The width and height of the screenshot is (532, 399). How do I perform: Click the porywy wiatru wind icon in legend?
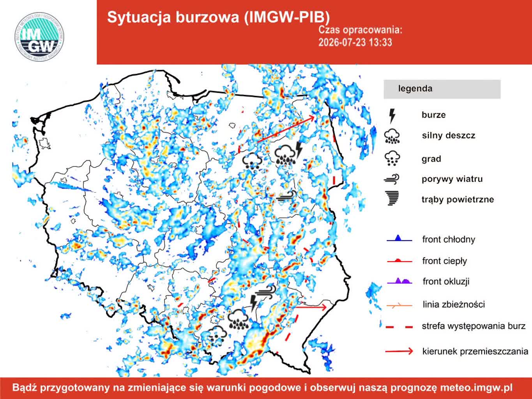(x=392, y=179)
